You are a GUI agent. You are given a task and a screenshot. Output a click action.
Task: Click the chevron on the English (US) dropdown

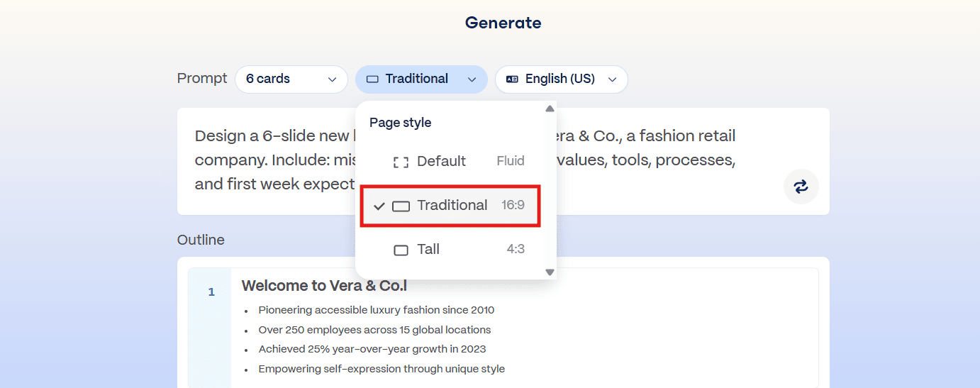coord(613,79)
